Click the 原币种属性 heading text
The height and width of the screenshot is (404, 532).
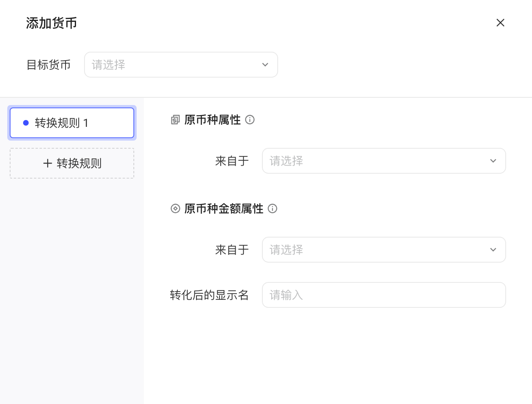tap(213, 120)
